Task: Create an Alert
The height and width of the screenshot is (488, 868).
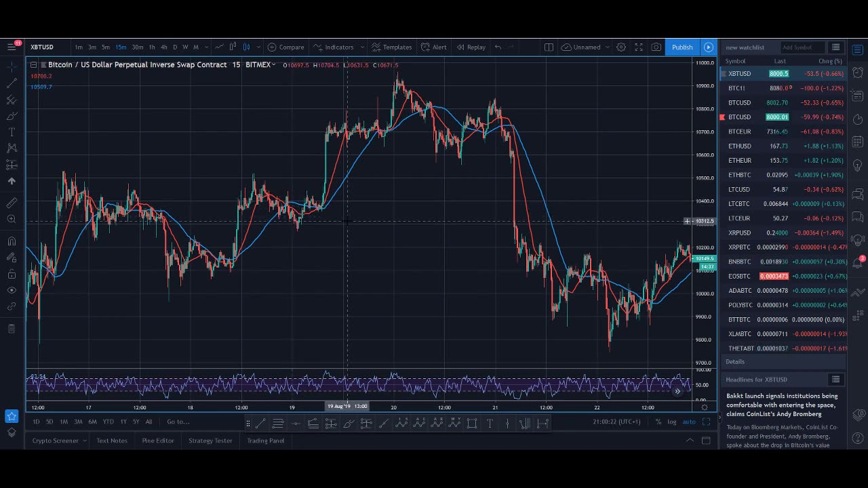Action: [x=433, y=47]
